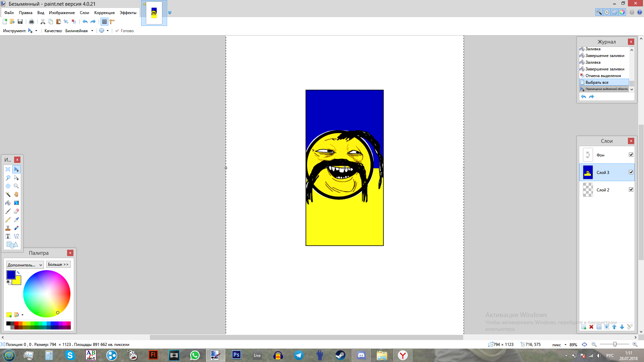Toggle the rulers button

[x=112, y=21]
